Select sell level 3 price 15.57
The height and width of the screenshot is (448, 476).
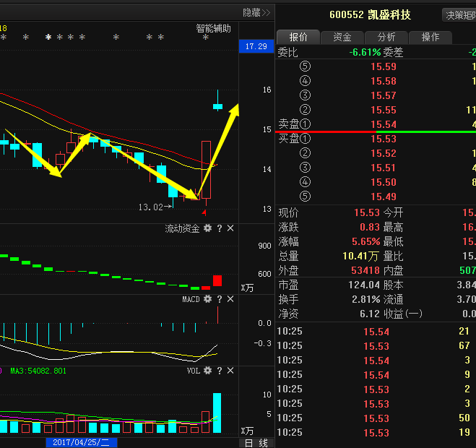click(384, 95)
